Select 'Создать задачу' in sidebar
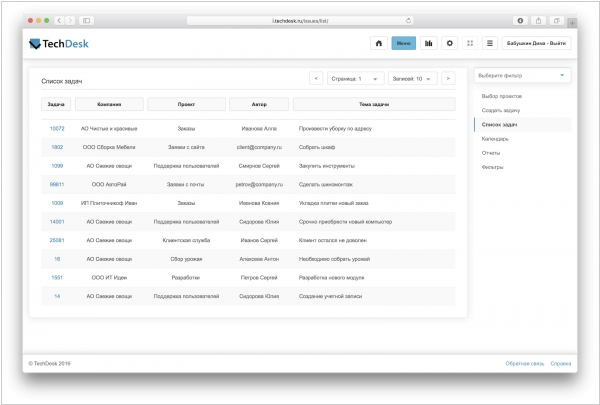The height and width of the screenshot is (405, 600). [501, 110]
